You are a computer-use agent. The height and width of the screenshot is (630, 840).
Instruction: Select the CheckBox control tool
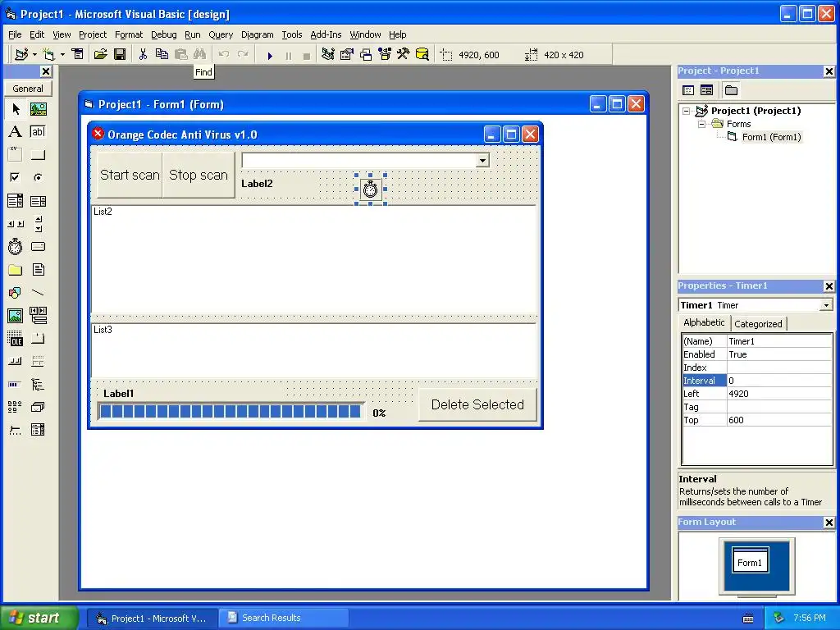click(16, 177)
